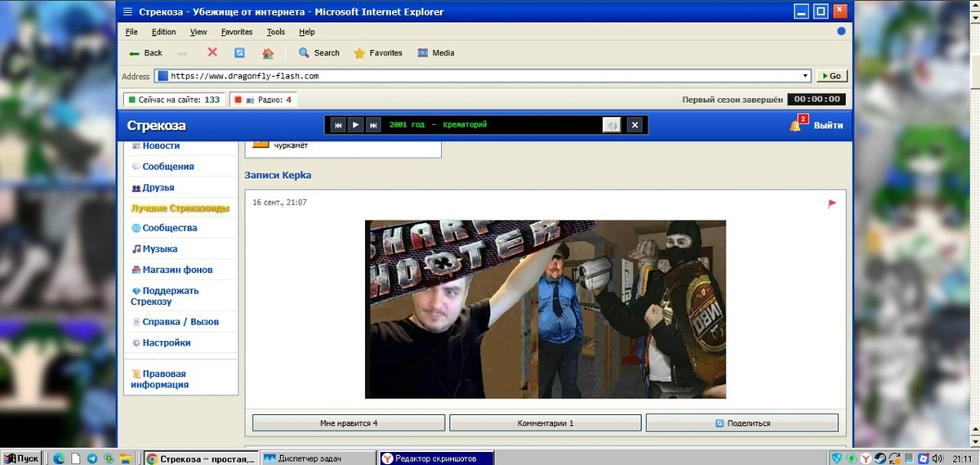Skip to previous track in player
980x465 pixels.
coord(338,125)
